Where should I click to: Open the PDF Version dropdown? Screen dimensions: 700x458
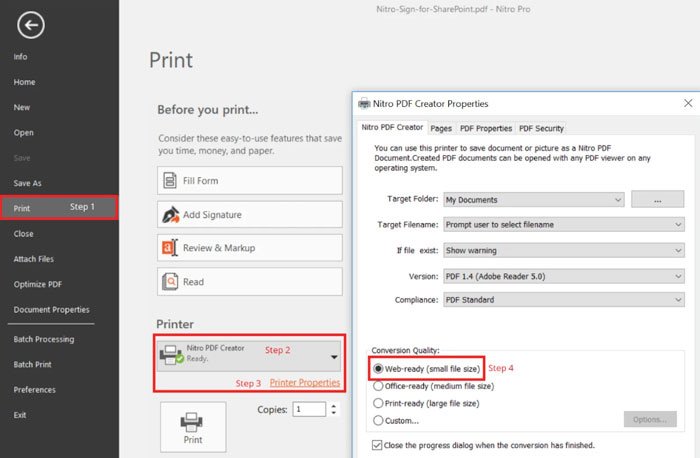click(x=564, y=276)
